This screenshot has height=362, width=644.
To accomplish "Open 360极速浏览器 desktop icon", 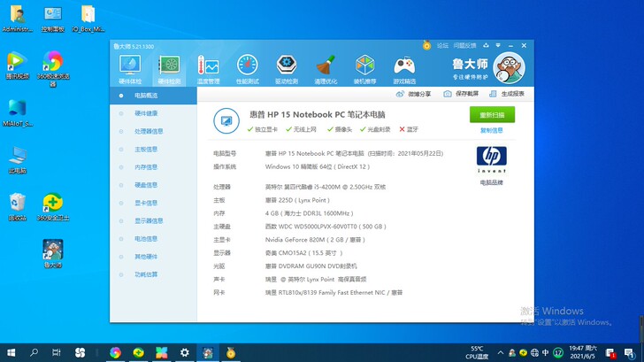I will [53, 69].
